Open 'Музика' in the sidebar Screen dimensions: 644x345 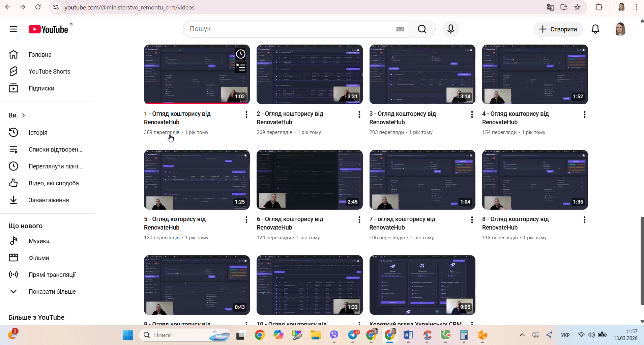coord(48,241)
